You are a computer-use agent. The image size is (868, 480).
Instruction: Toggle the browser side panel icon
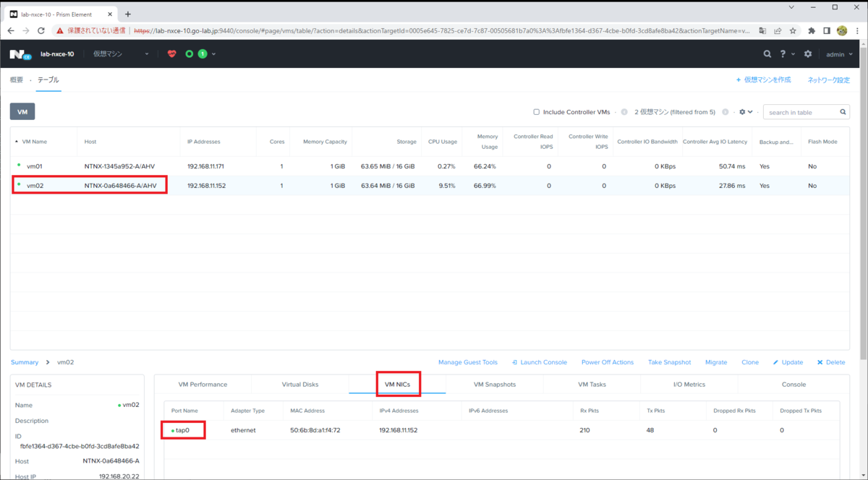click(x=827, y=30)
